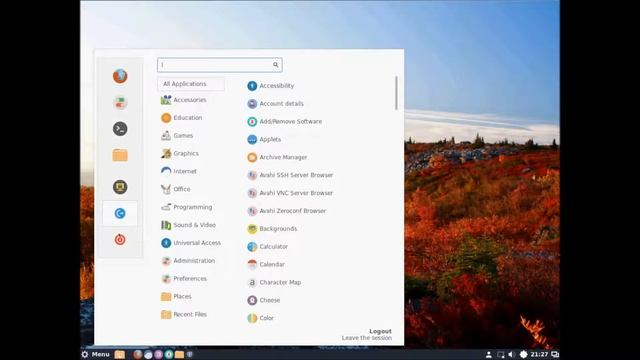Open the network applet in the system tray
Image resolution: width=640 pixels, height=360 pixels.
pos(500,354)
